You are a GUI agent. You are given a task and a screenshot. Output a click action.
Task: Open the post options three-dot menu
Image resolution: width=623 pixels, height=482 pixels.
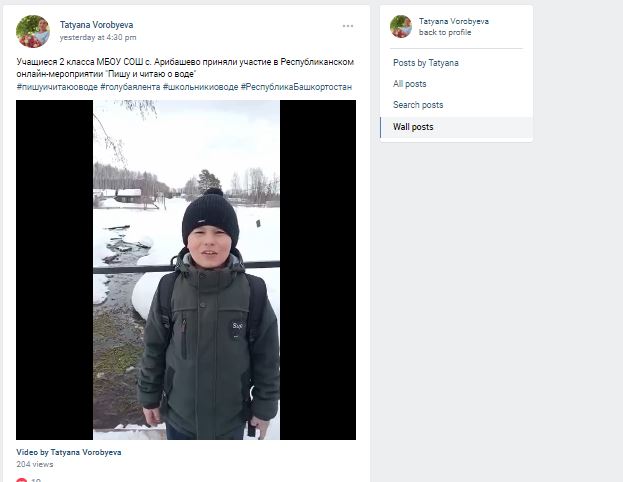pos(348,26)
